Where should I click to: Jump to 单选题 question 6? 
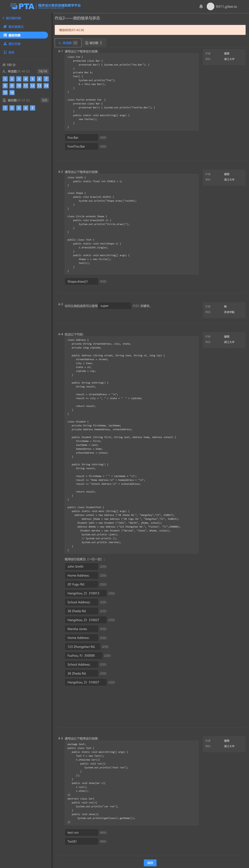(x=39, y=79)
